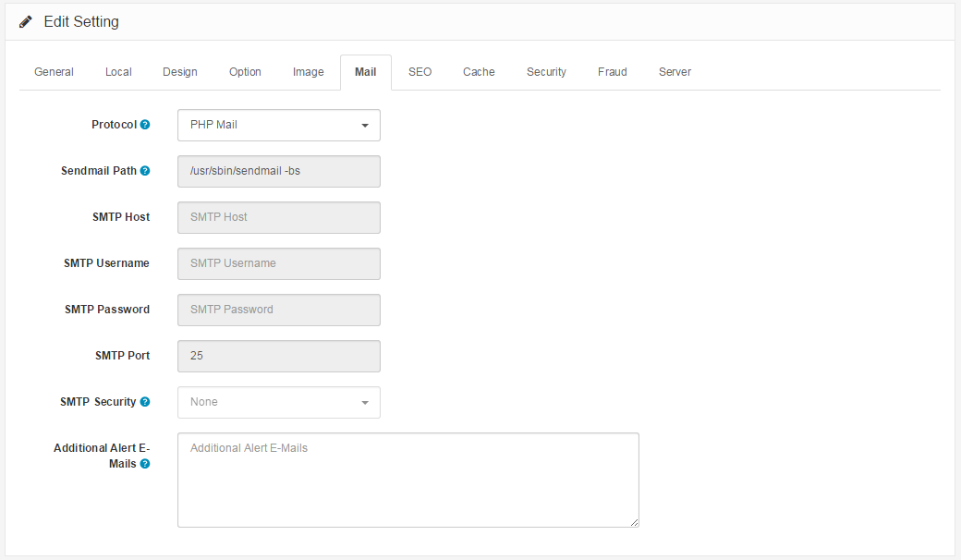This screenshot has height=560, width=961.
Task: Expand the SMTP Security dropdown set to None
Action: [278, 402]
